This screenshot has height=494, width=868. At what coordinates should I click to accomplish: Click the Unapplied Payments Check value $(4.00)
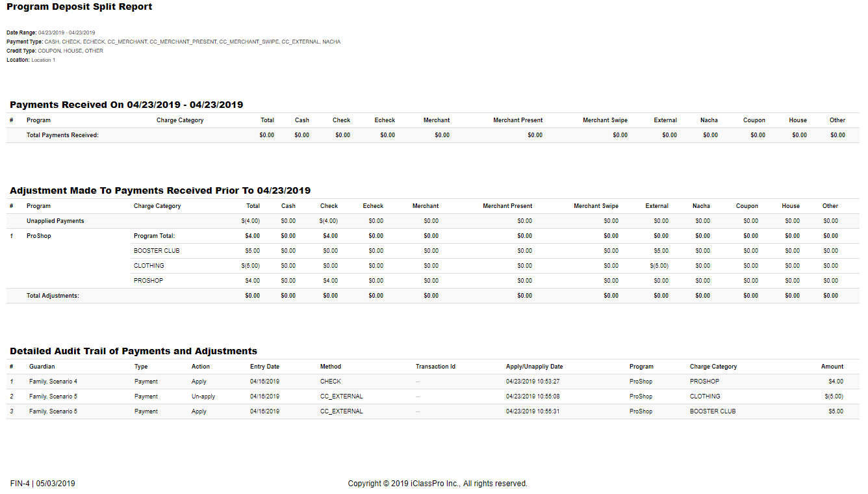point(328,221)
